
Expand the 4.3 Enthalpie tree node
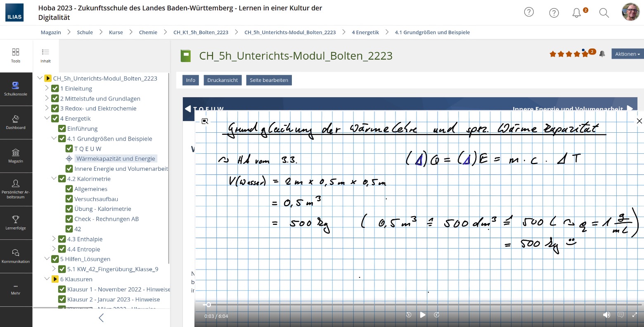click(54, 239)
